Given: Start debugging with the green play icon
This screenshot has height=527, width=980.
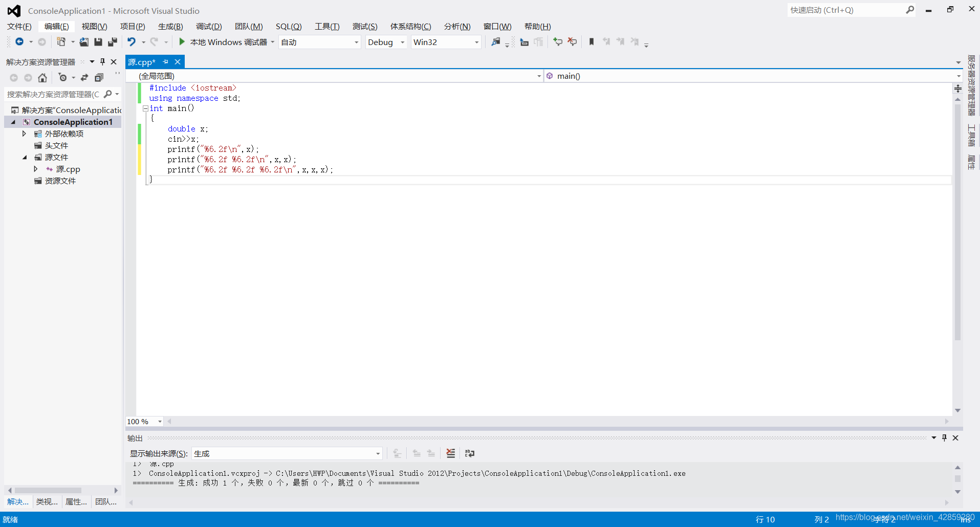Looking at the screenshot, I should pos(182,42).
